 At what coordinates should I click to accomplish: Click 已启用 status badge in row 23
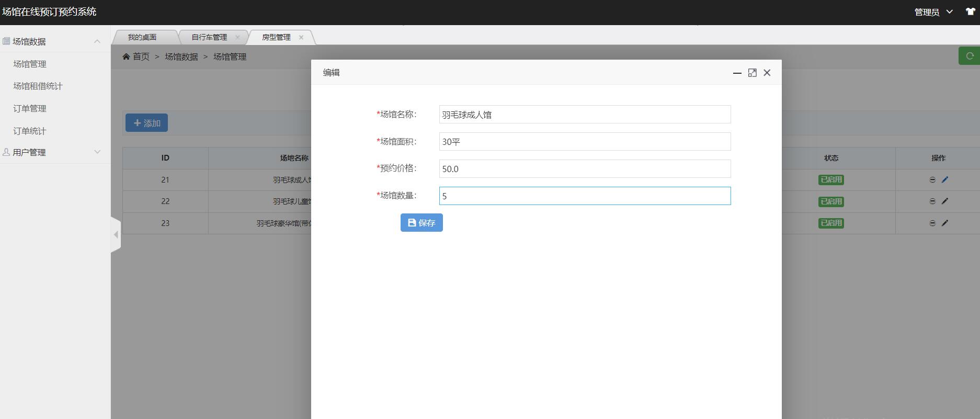(x=831, y=223)
